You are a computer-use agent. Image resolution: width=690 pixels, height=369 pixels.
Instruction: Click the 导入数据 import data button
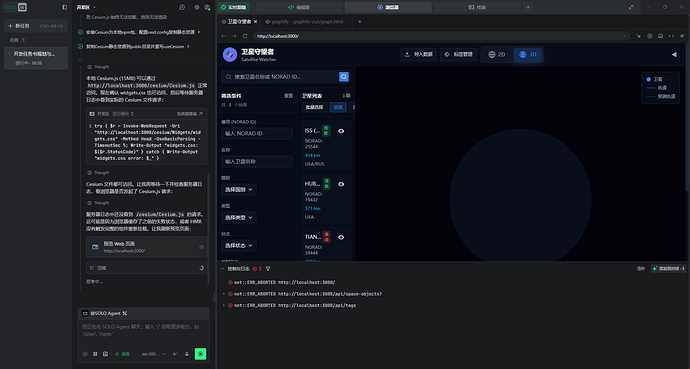pyautogui.click(x=418, y=55)
